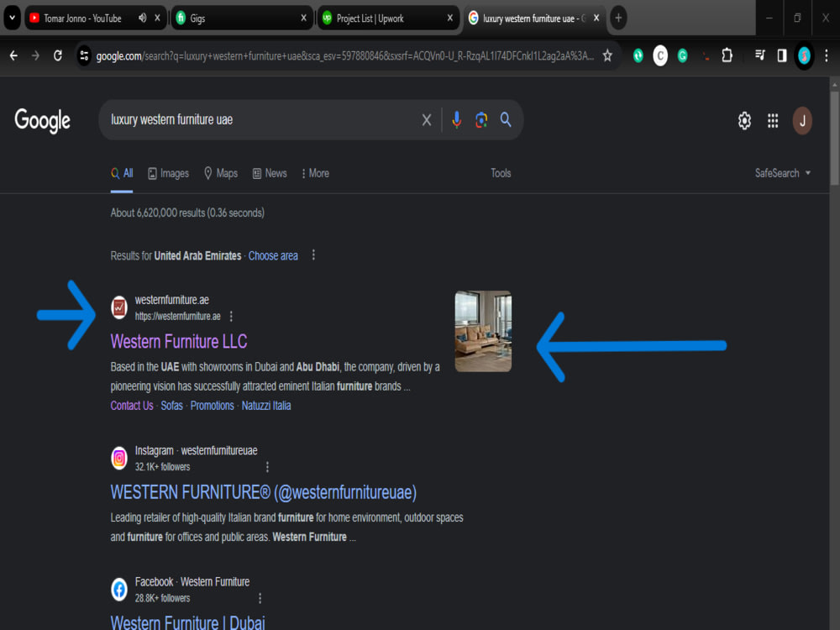Open Google Lens image search

pyautogui.click(x=481, y=120)
